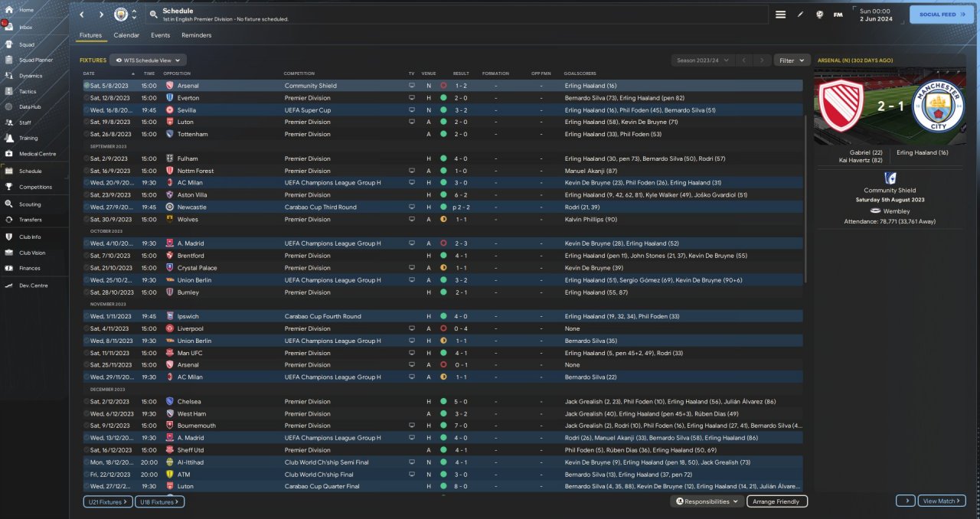Click the Arrange Friendly button
980x519 pixels.
tap(776, 501)
